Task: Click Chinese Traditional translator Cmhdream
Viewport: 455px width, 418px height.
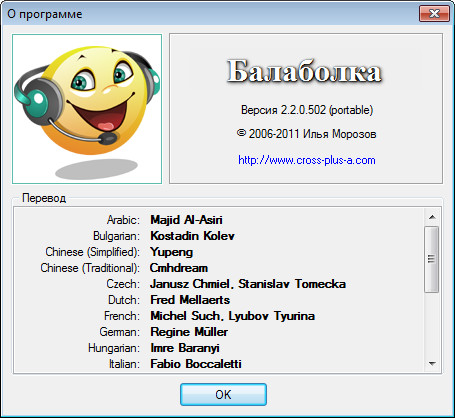Action: click(x=179, y=268)
